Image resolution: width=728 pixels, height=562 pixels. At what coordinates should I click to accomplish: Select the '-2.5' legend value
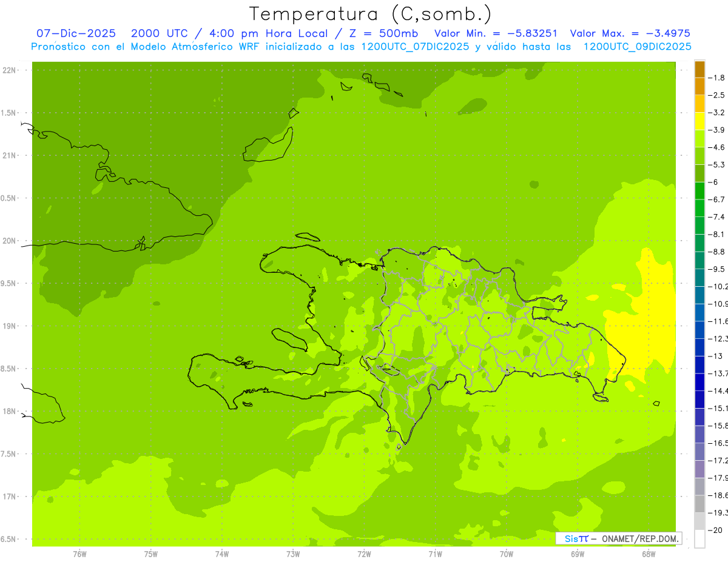[717, 95]
